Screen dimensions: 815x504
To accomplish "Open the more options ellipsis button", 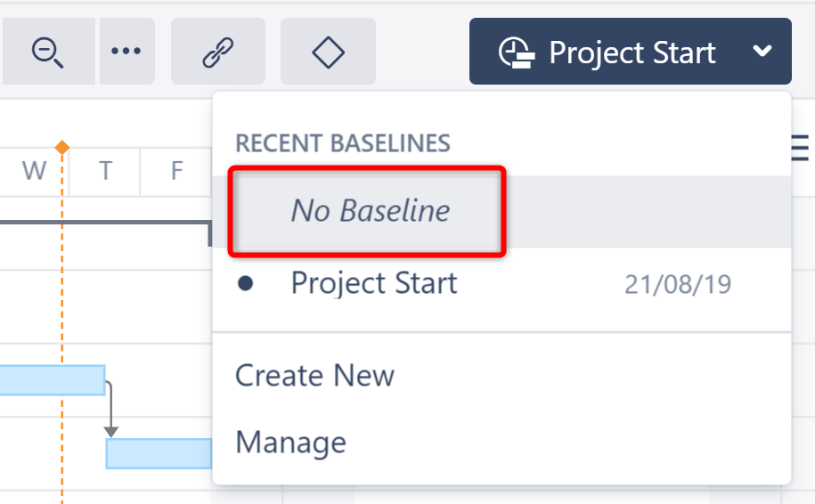I will pyautogui.click(x=126, y=52).
